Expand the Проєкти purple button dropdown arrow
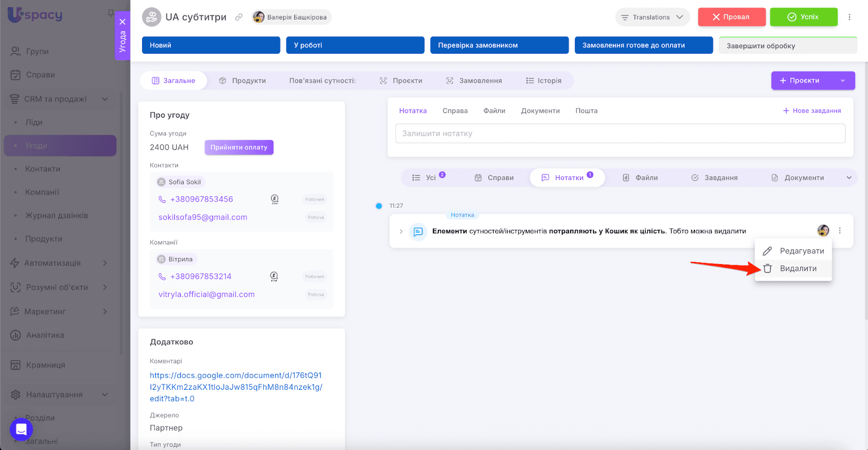 click(843, 81)
